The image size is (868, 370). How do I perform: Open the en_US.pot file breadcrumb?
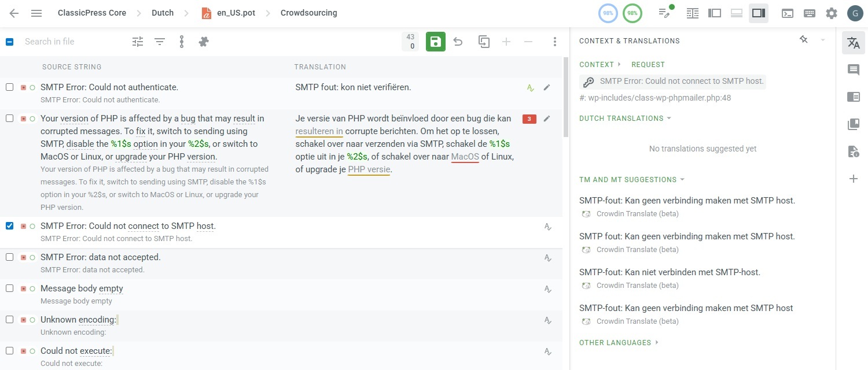pos(234,13)
